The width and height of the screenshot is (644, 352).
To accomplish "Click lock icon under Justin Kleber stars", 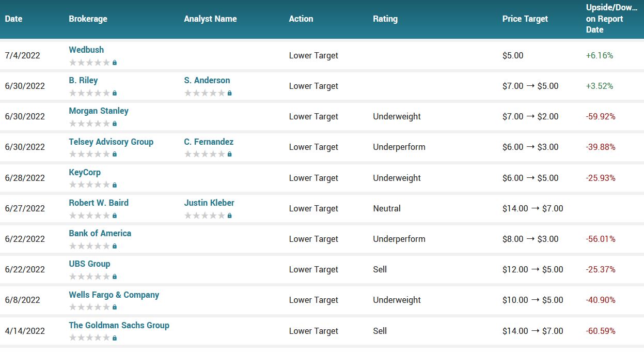I will 230,216.
